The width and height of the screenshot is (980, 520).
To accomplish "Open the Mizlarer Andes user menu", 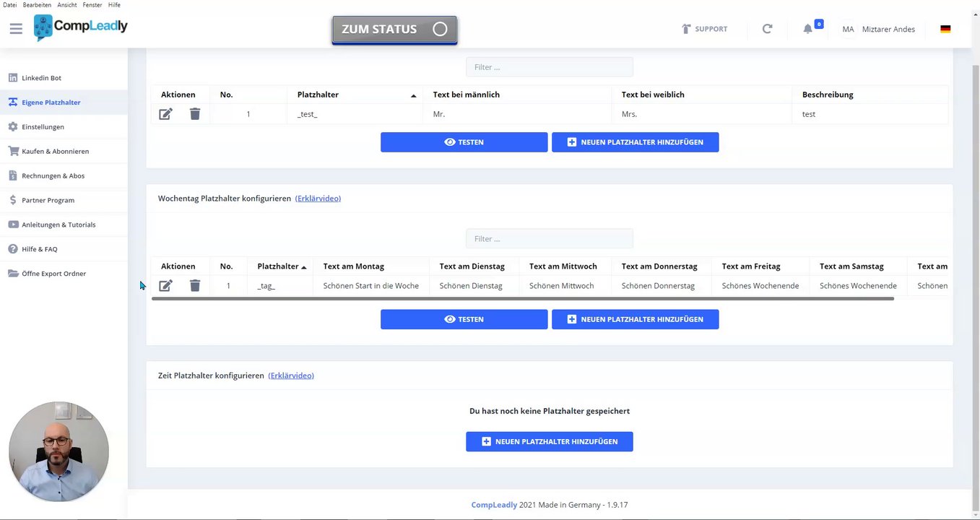I will [x=888, y=29].
